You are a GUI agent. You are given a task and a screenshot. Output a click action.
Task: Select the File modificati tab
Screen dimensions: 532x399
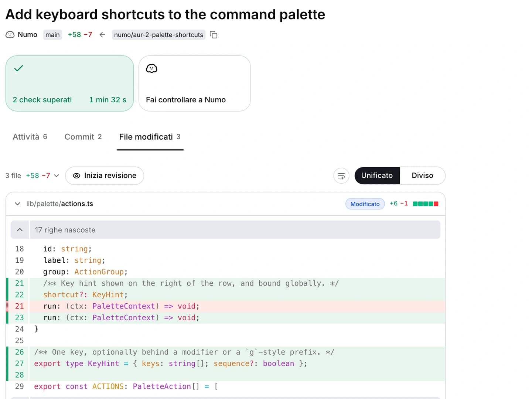(150, 137)
